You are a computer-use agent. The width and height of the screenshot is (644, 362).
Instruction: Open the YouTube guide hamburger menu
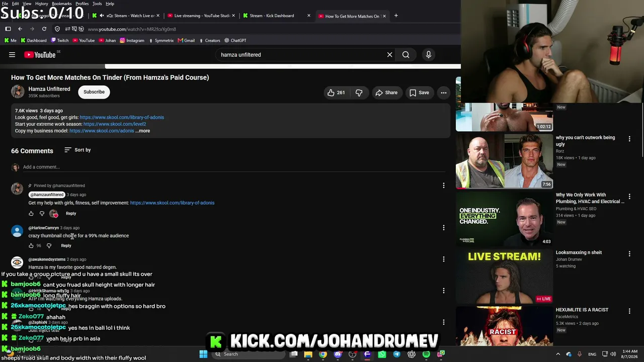[12, 55]
